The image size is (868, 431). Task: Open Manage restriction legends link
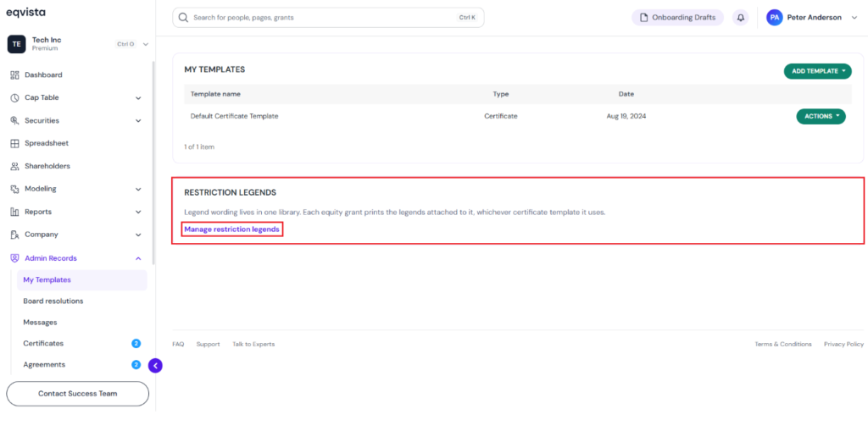pyautogui.click(x=231, y=229)
